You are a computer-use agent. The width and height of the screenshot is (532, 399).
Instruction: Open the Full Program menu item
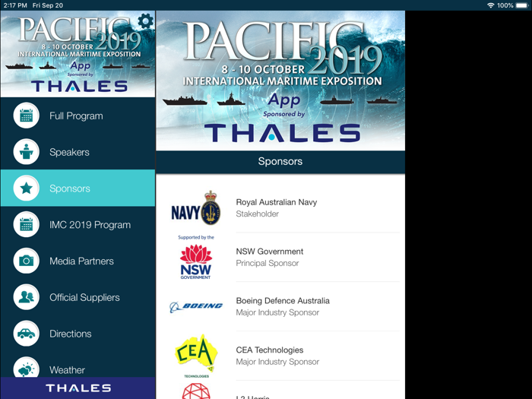coord(78,116)
